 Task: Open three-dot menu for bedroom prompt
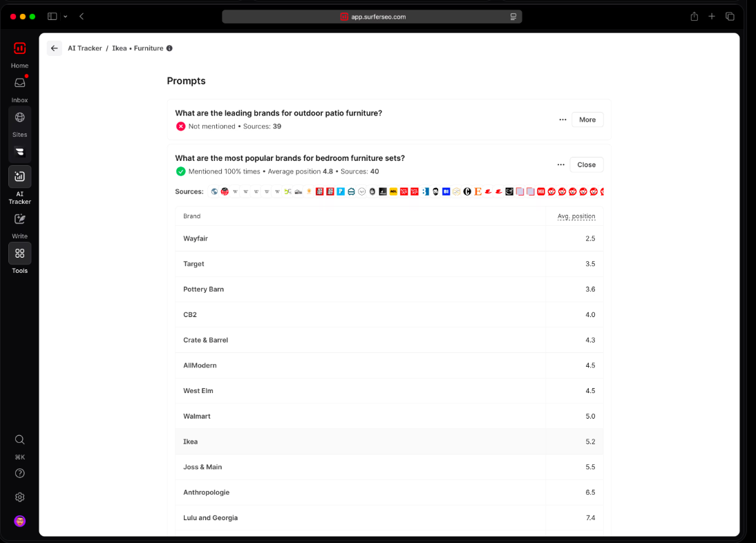click(x=560, y=164)
